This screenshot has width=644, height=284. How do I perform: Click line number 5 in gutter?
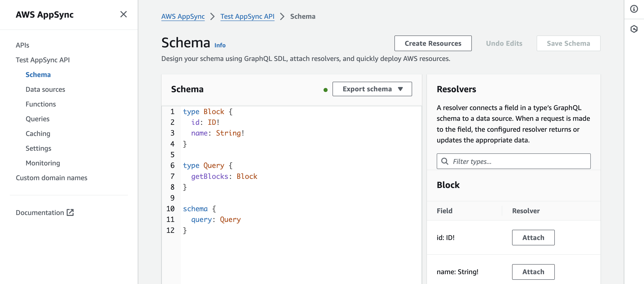[172, 155]
